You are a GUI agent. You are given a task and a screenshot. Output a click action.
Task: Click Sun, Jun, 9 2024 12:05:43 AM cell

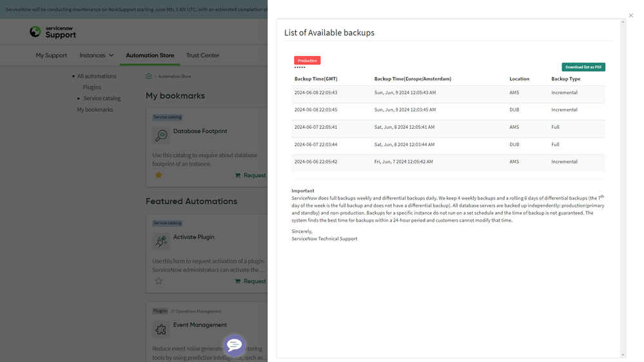coord(405,93)
